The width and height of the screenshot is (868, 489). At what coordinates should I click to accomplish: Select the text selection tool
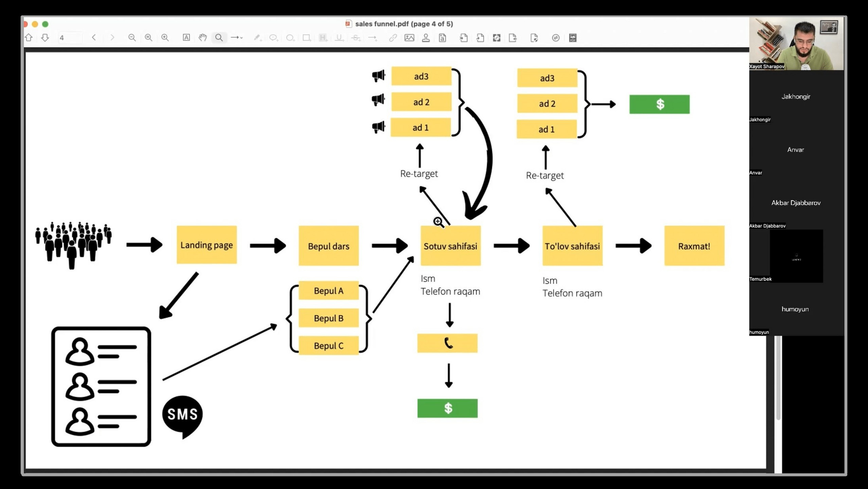(186, 38)
